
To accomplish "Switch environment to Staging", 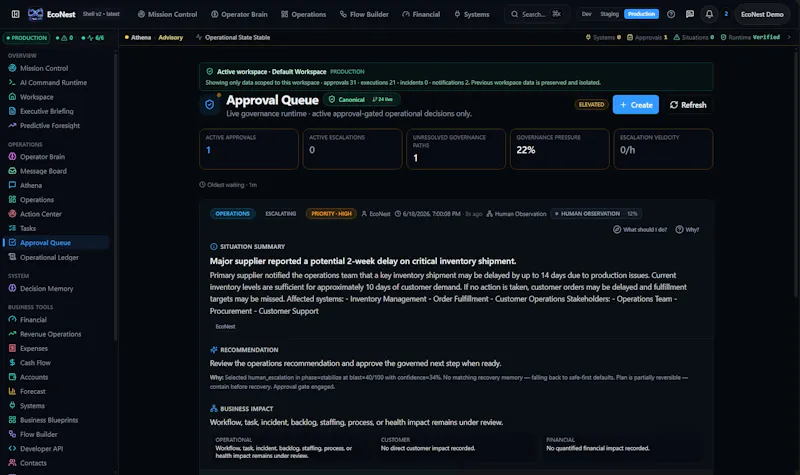I will [609, 14].
